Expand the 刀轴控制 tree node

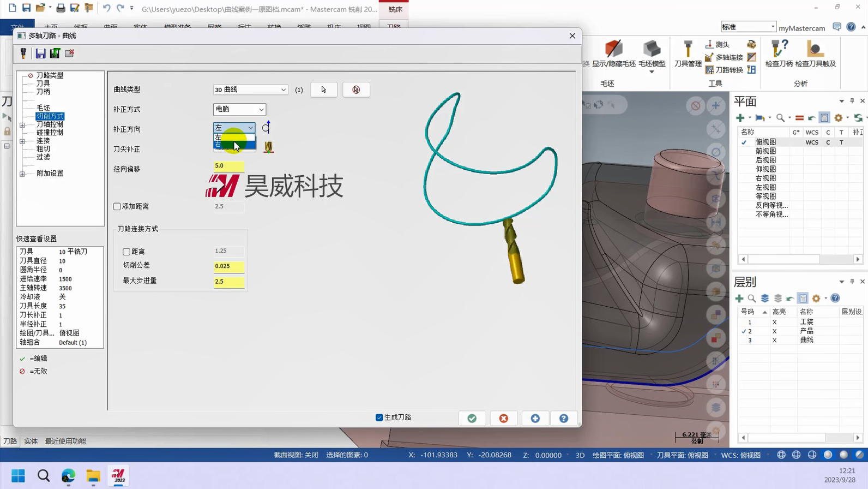pyautogui.click(x=22, y=125)
